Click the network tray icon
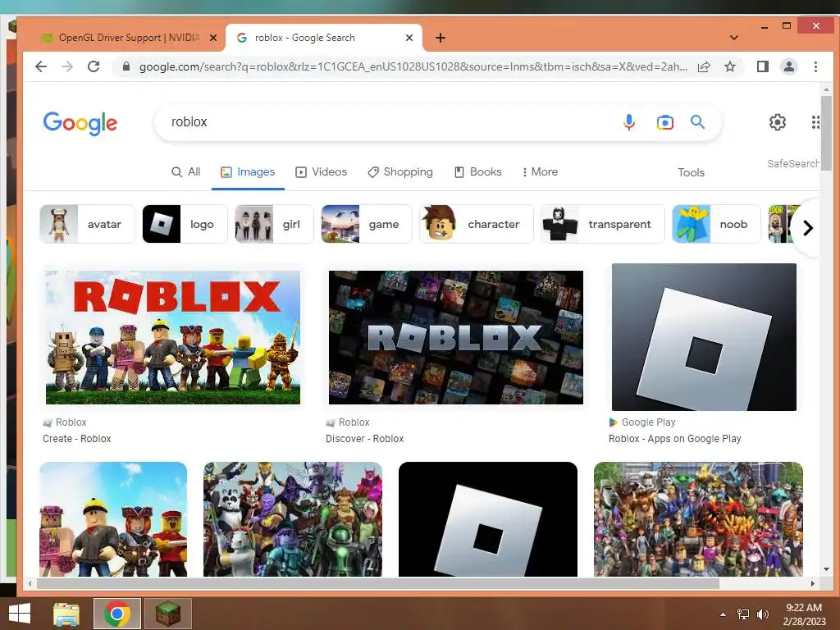Screen dimensions: 840x630 (743, 614)
